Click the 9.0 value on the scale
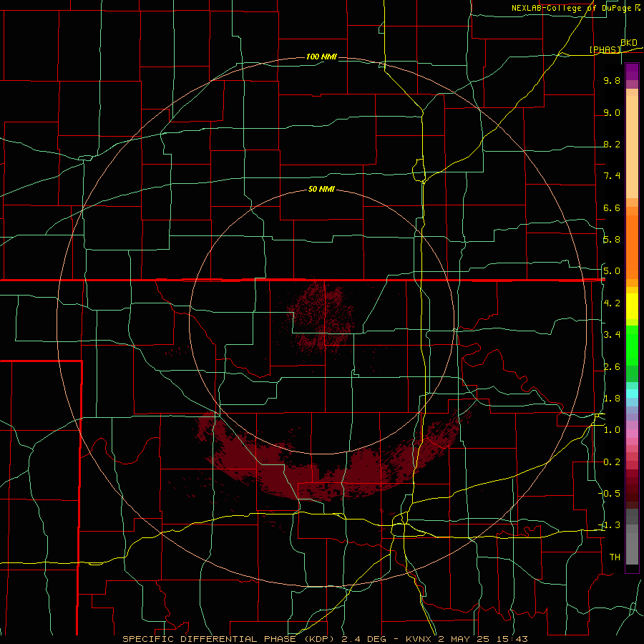644x644 pixels. pyautogui.click(x=612, y=112)
